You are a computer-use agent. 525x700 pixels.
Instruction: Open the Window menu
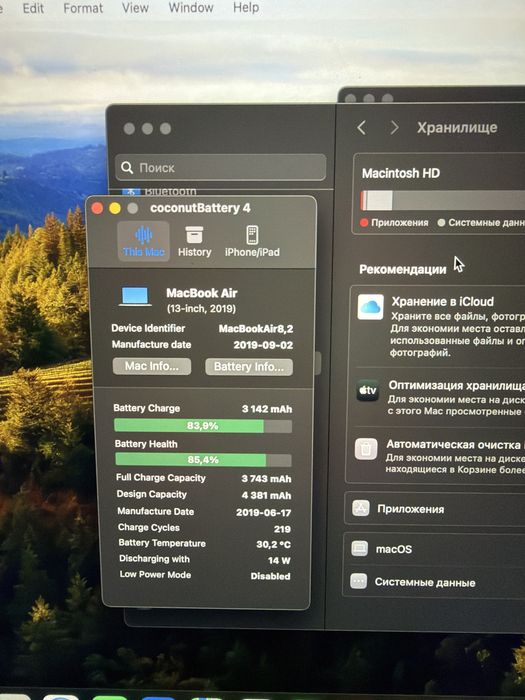pyautogui.click(x=191, y=8)
